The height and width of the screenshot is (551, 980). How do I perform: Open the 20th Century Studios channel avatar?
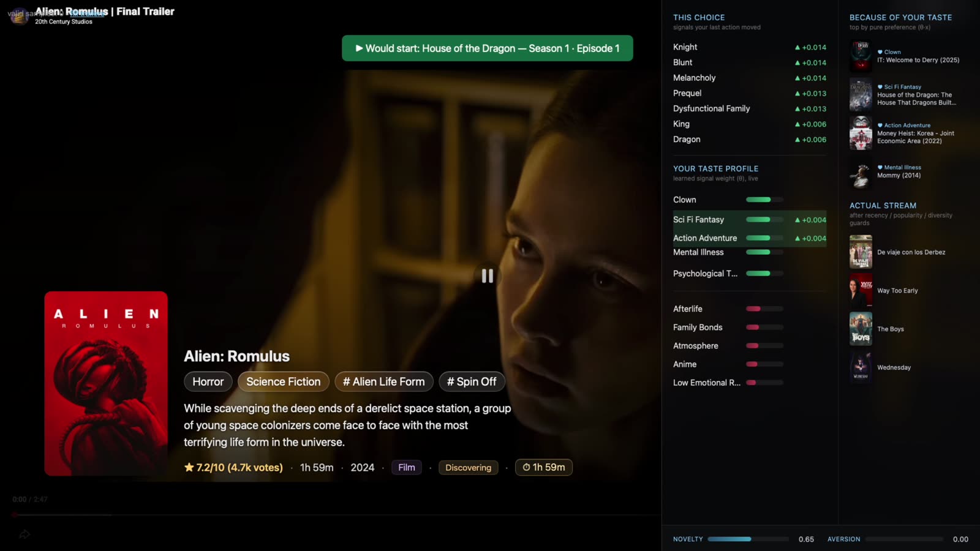point(19,15)
